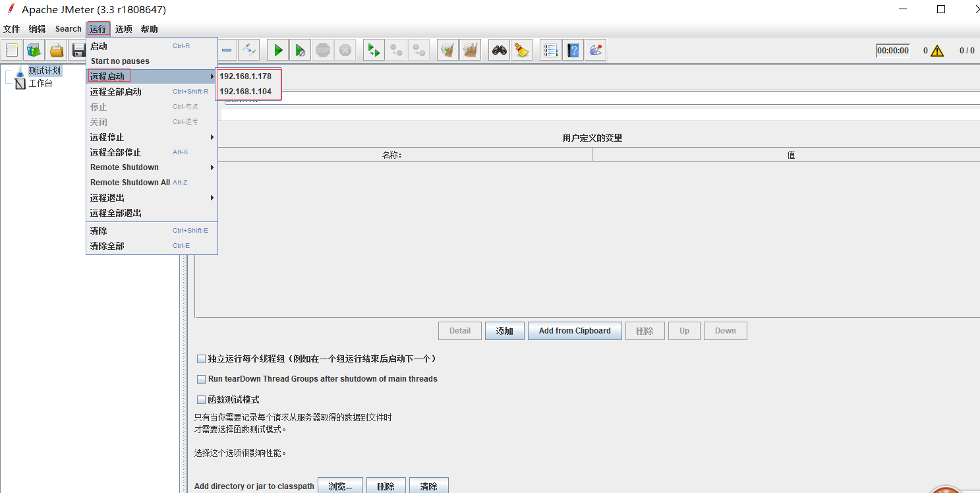Click the 测试计划 flask tree icon
The height and width of the screenshot is (493, 980).
coord(20,71)
